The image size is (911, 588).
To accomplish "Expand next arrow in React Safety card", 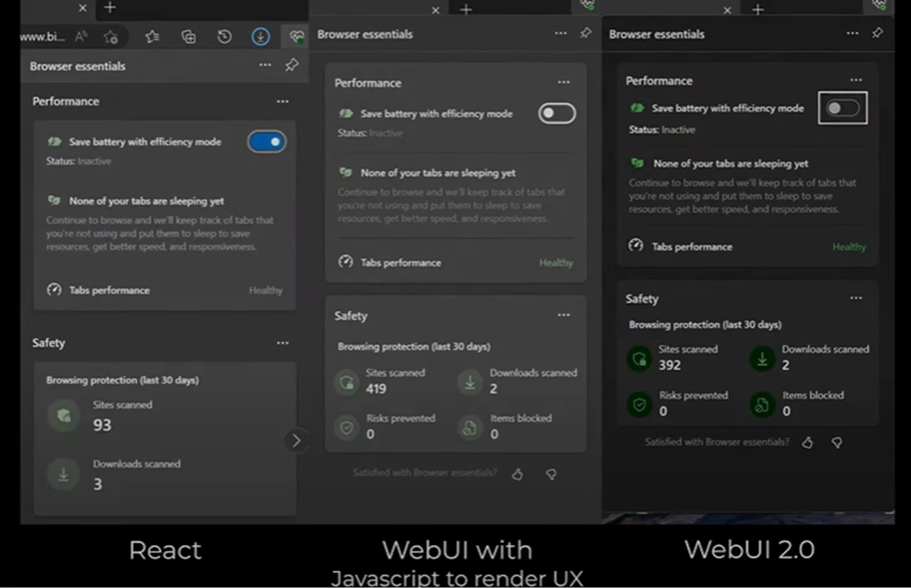I will [296, 441].
